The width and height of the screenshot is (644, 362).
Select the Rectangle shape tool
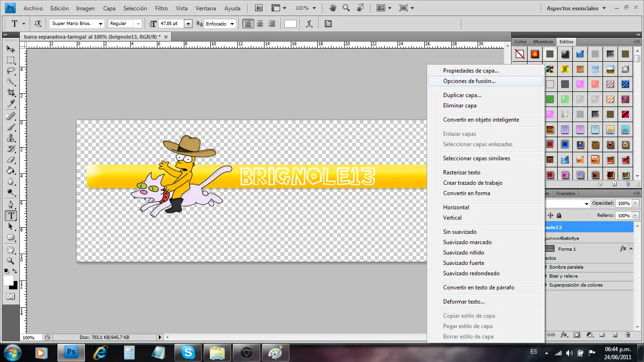pos(10,237)
